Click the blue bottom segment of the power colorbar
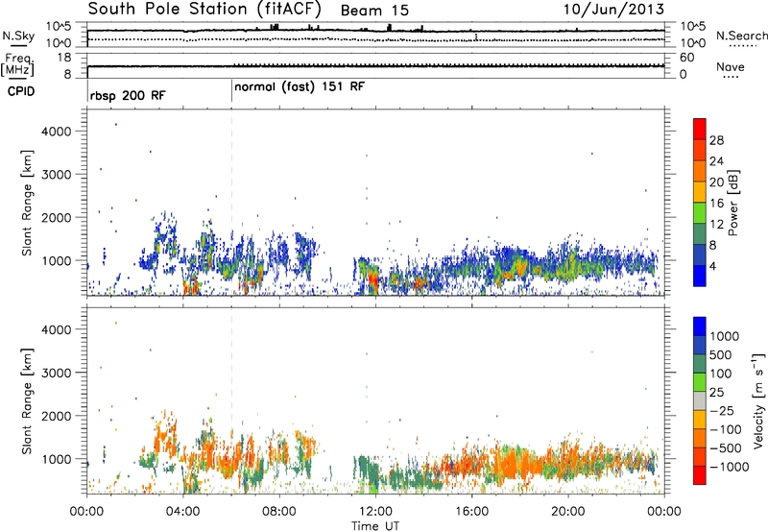 tap(700, 276)
